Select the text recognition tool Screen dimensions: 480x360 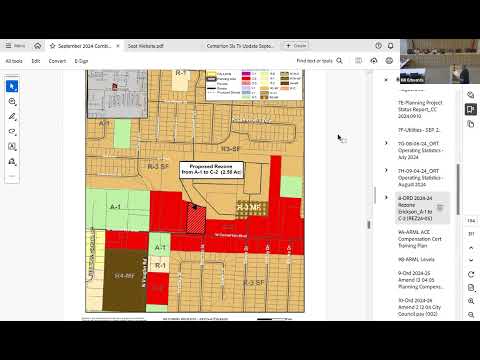[12, 147]
